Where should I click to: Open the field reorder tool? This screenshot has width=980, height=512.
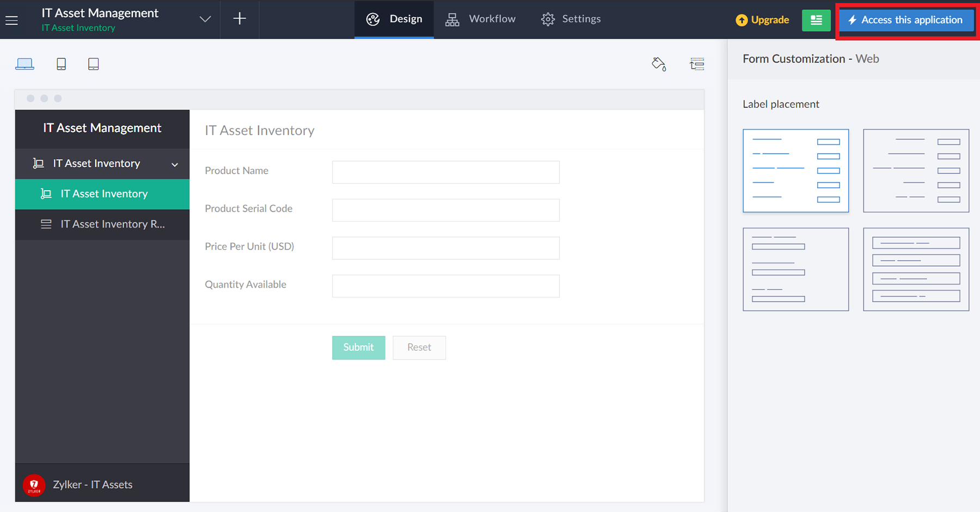[x=697, y=64]
